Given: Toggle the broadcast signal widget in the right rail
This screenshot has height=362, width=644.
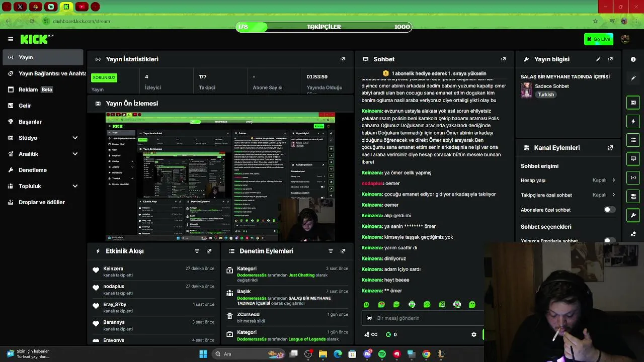Looking at the screenshot, I should pos(633,177).
